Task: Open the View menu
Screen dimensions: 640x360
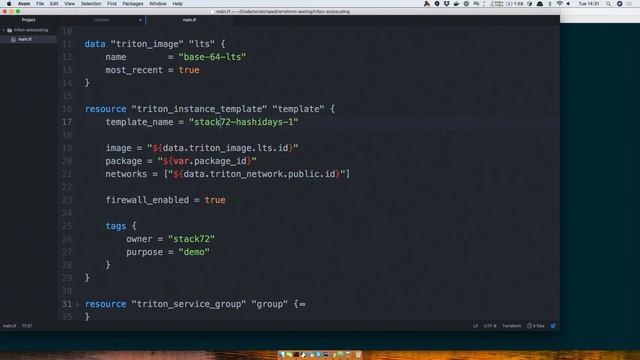Action: click(69, 4)
